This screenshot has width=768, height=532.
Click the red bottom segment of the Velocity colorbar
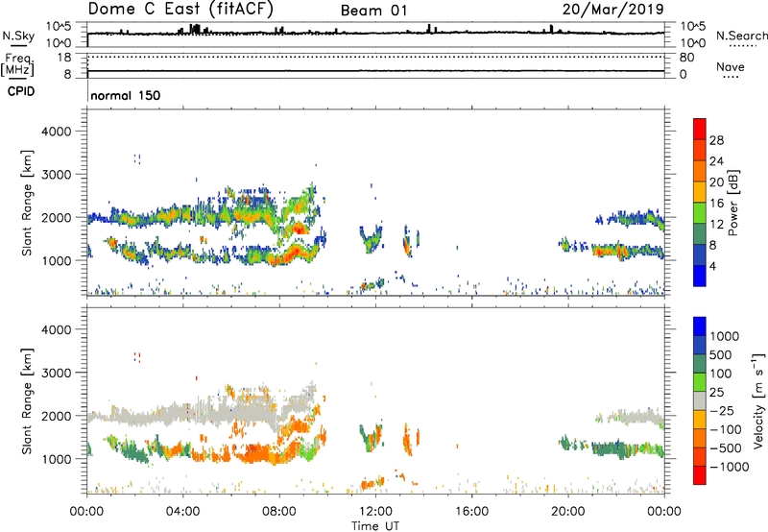700,475
